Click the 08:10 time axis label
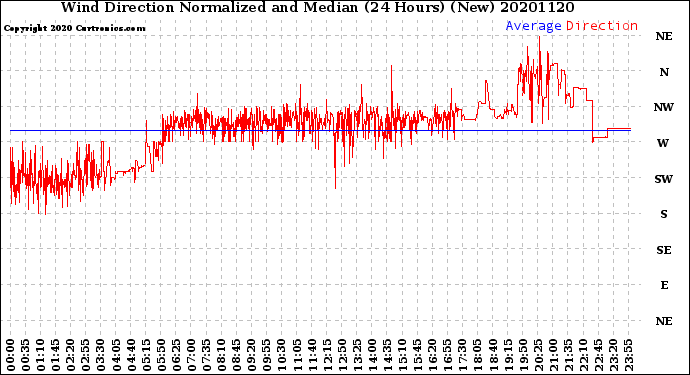 (x=221, y=355)
